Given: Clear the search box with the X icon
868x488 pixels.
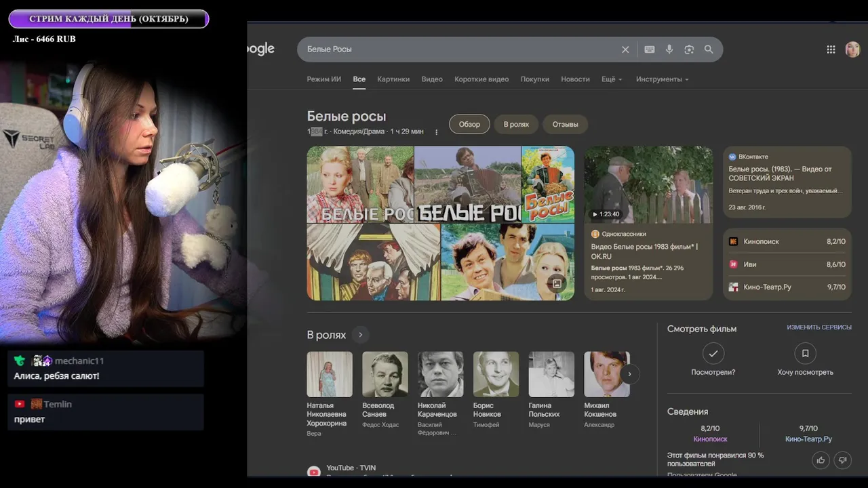Looking at the screenshot, I should (x=625, y=49).
